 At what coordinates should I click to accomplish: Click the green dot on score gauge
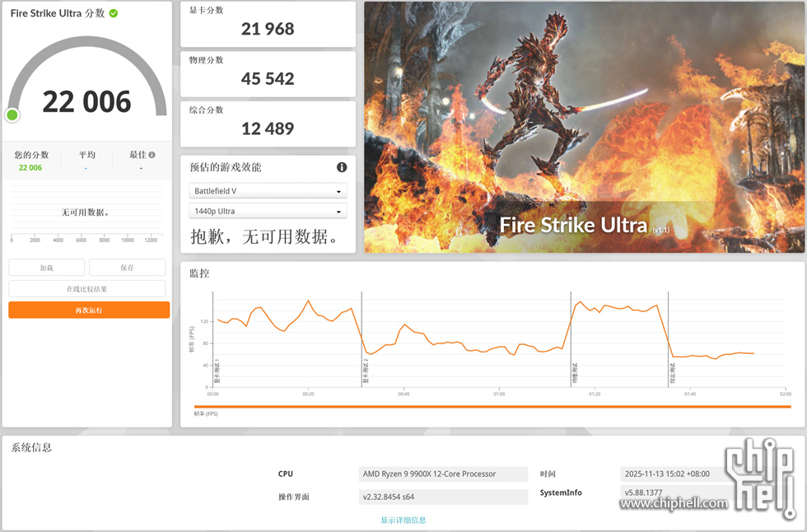click(12, 115)
